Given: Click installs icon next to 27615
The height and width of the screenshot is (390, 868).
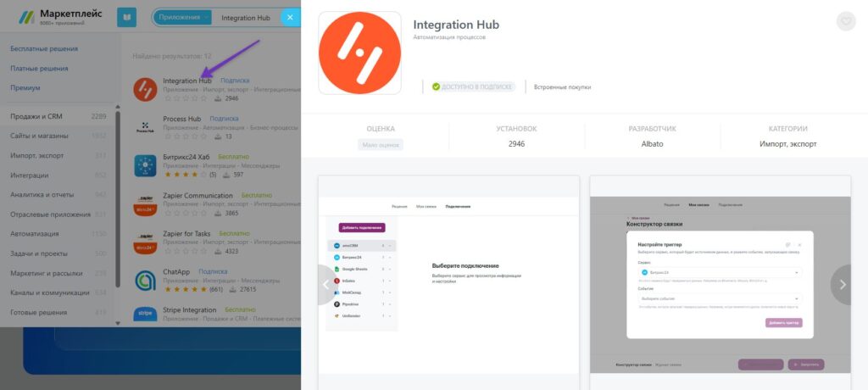Looking at the screenshot, I should tap(233, 289).
